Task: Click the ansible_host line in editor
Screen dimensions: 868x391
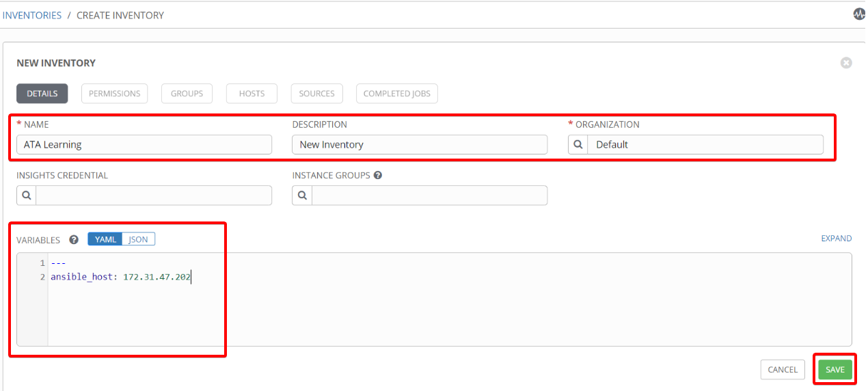Action: point(121,277)
